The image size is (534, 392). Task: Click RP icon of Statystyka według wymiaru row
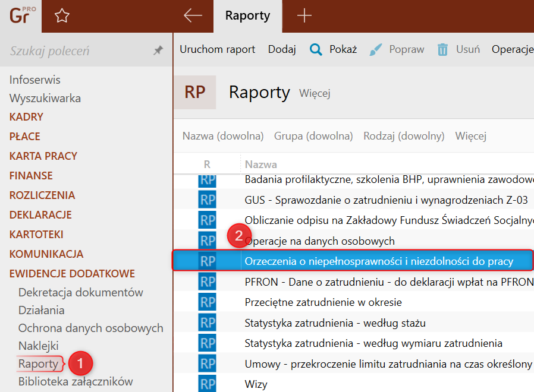coord(207,343)
